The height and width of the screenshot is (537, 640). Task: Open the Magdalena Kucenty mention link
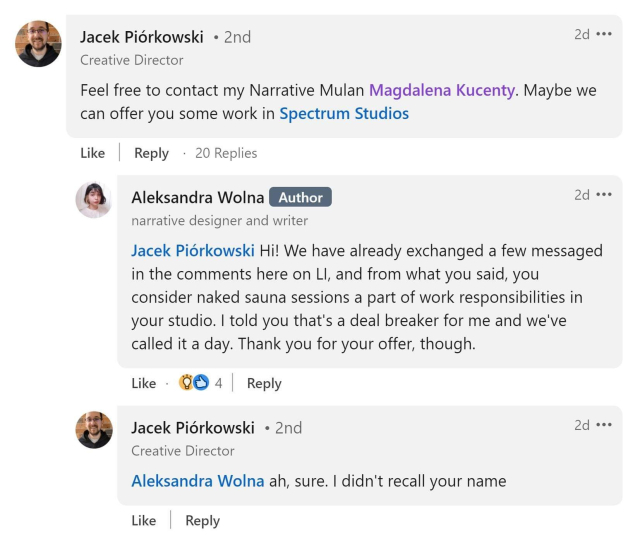(x=442, y=90)
